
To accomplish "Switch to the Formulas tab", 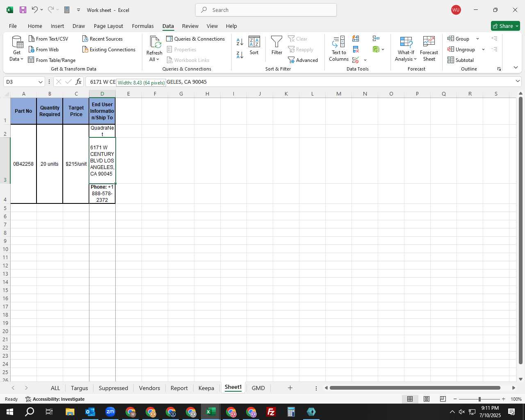I will [x=143, y=26].
